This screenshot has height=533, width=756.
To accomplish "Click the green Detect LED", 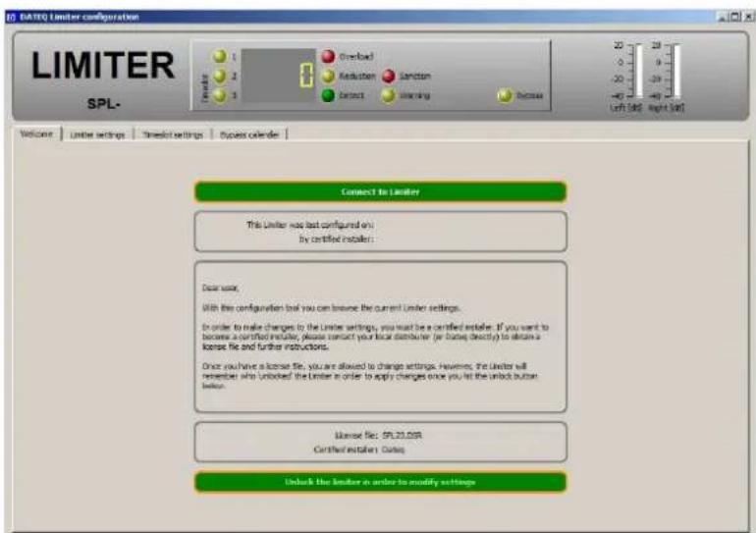I will (328, 95).
